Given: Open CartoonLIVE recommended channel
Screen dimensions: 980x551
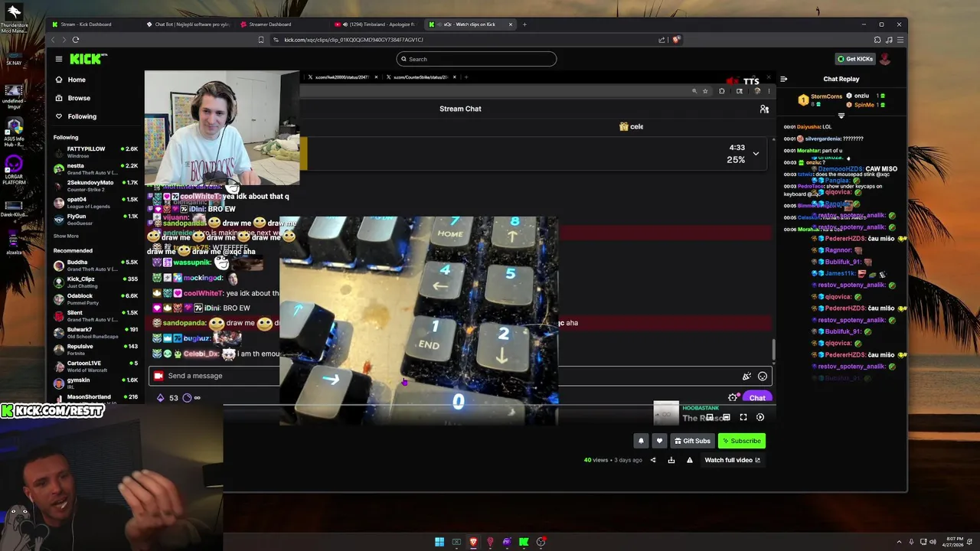Looking at the screenshot, I should 96,366.
